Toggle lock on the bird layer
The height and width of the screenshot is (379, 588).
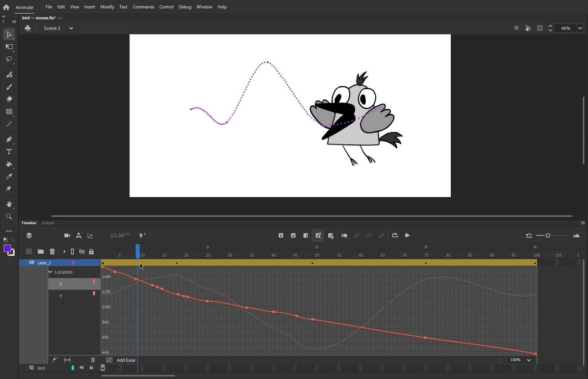coord(91,368)
